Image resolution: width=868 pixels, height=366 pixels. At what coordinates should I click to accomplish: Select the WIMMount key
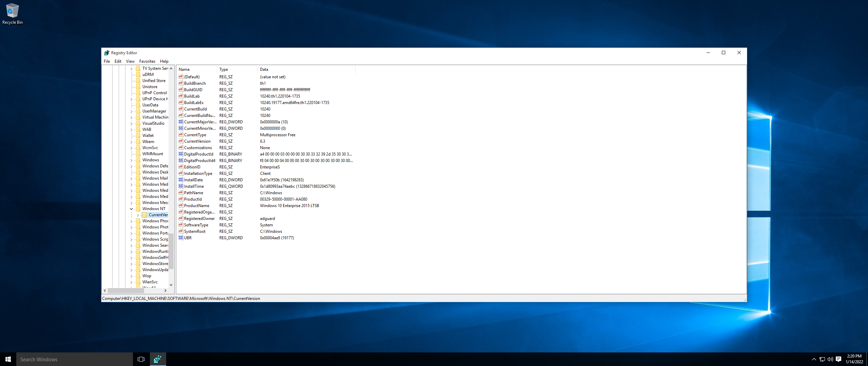pos(153,154)
